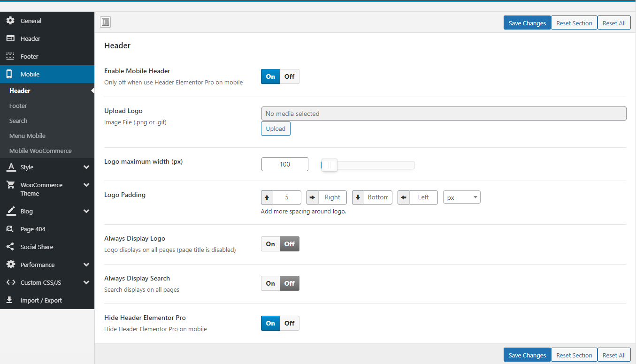Turn off Enable Mobile Header
Viewport: 636px width, 364px height.
(290, 76)
